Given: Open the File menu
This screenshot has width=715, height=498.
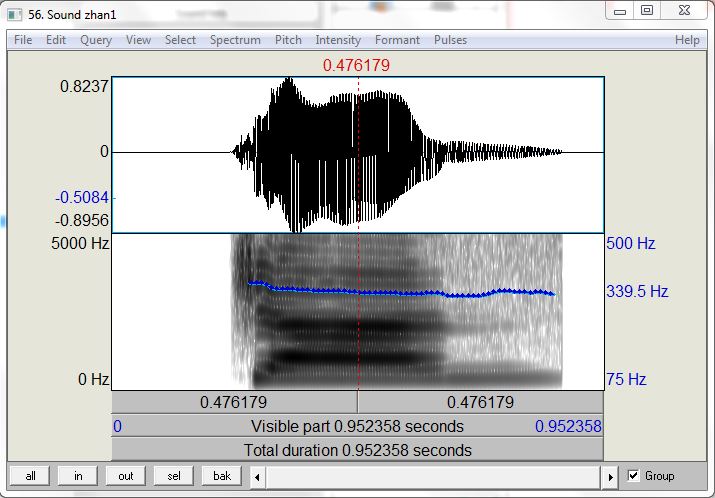Looking at the screenshot, I should click(x=23, y=40).
